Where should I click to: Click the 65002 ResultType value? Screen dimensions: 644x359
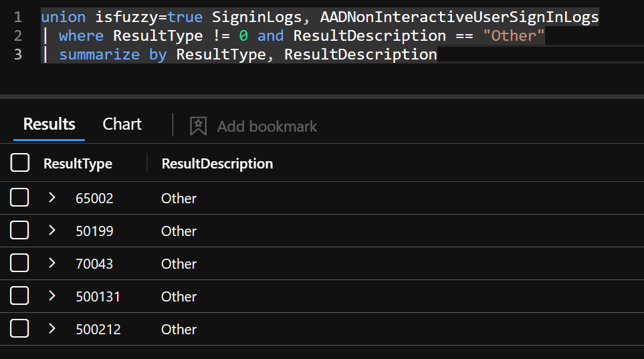[x=94, y=199]
